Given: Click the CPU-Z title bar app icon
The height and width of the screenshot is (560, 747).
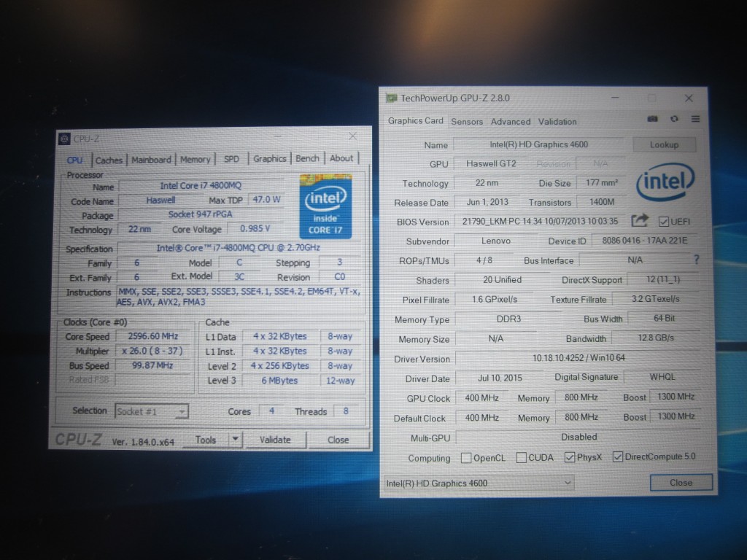Looking at the screenshot, I should 64,139.
